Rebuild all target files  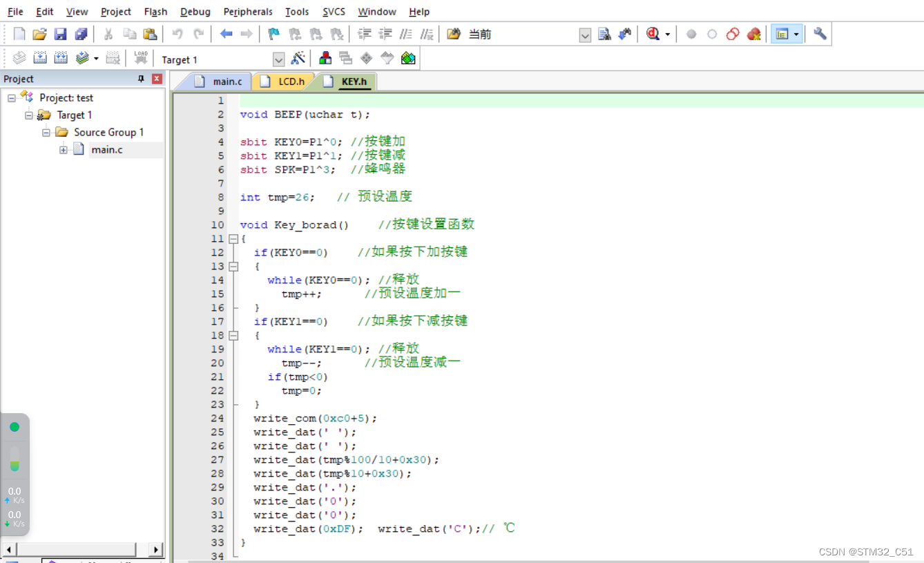[x=61, y=59]
